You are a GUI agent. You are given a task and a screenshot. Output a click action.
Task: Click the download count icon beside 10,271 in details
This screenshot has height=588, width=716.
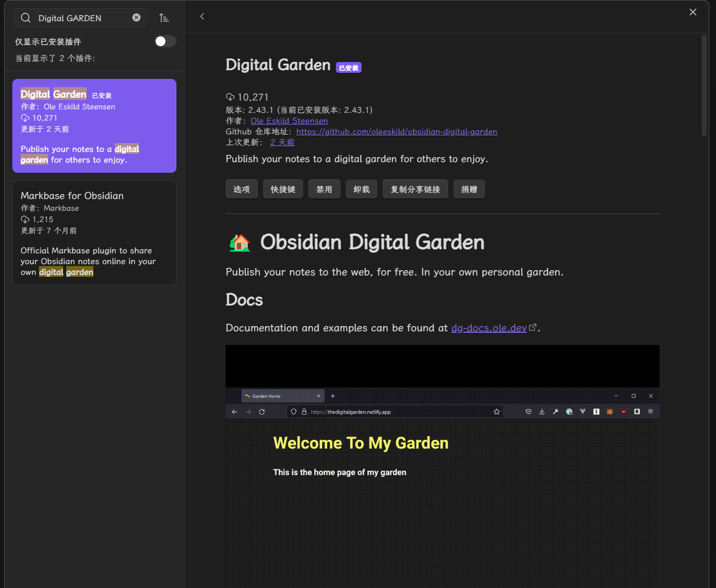click(230, 97)
